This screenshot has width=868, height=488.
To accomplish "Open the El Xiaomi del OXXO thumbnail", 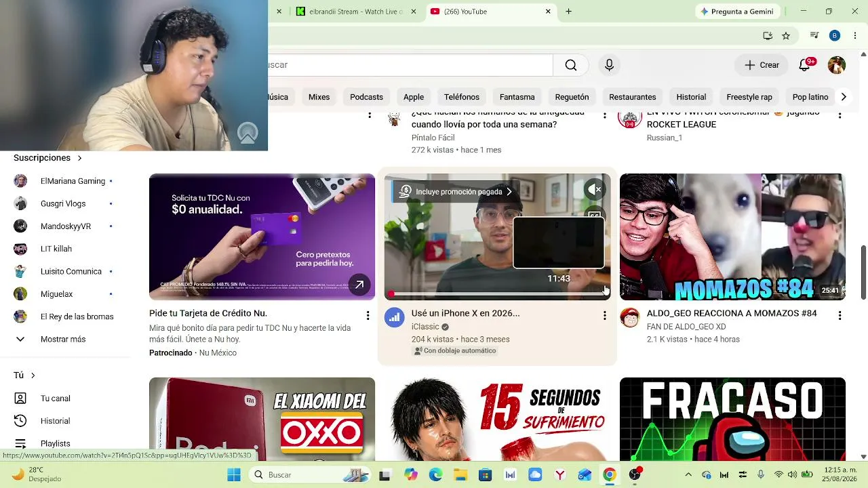I will (x=262, y=419).
